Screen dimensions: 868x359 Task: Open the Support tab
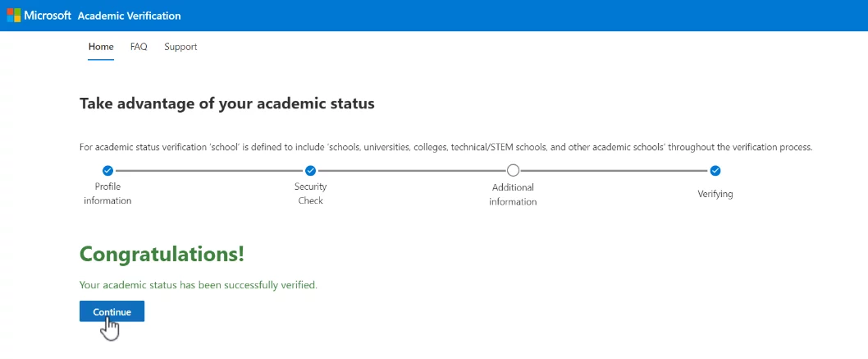point(180,47)
